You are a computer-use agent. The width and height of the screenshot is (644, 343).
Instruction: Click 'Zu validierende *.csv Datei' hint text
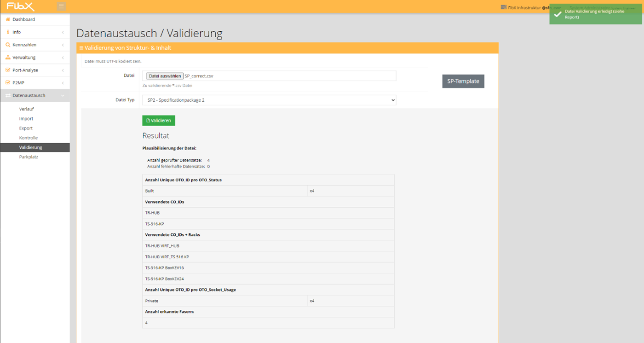(167, 86)
